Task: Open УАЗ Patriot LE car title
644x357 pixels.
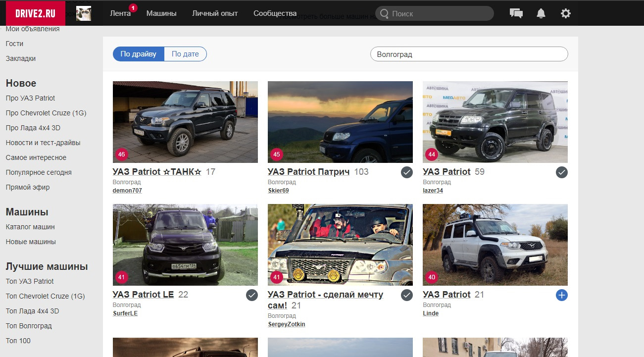Action: [144, 295]
